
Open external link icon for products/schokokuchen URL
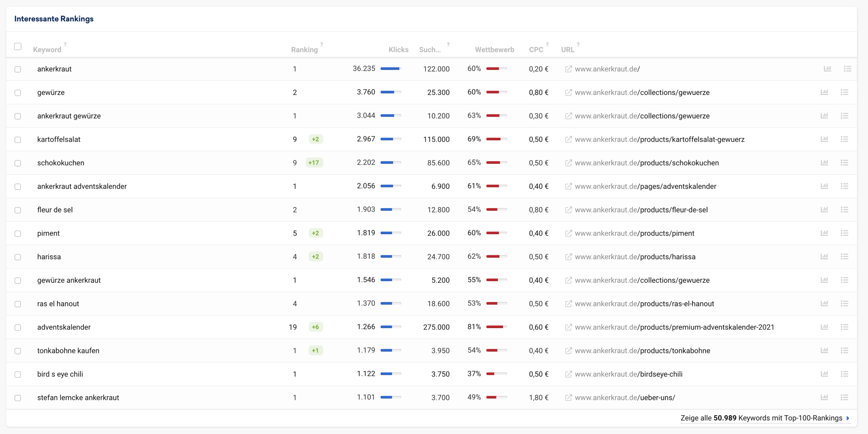[568, 163]
